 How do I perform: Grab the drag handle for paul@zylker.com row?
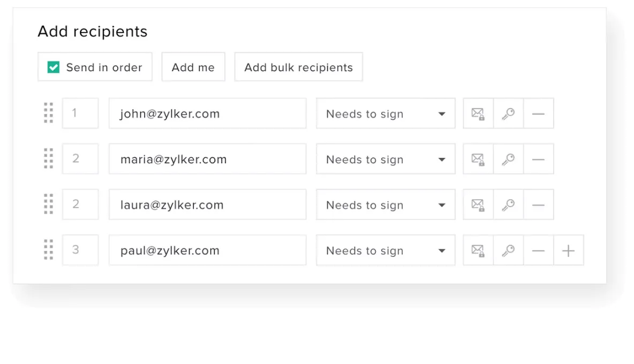[49, 250]
